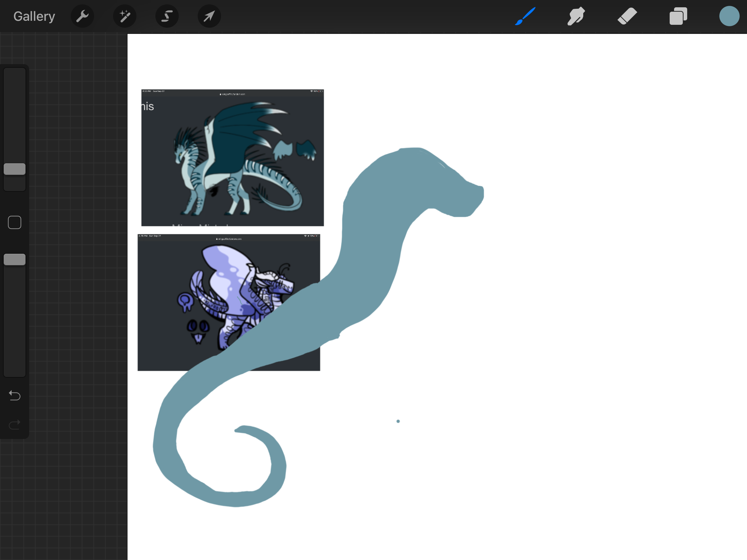Open the active color picker circle
747x560 pixels.
pos(729,16)
